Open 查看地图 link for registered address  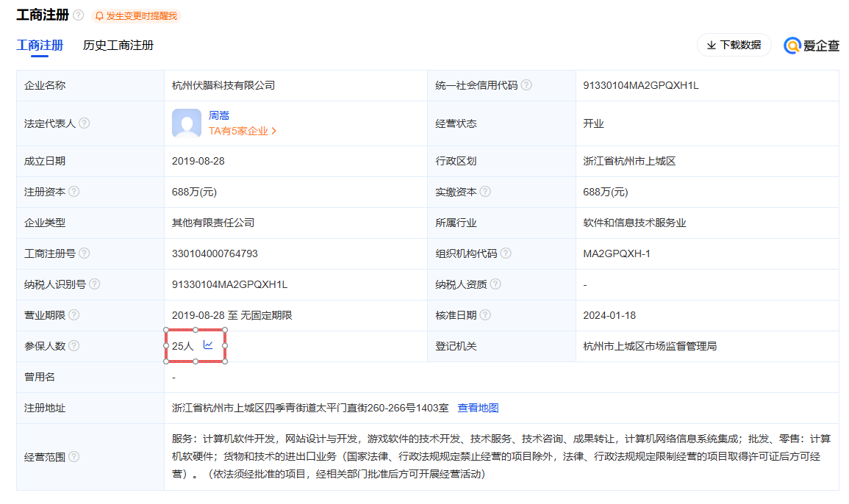[x=478, y=408]
